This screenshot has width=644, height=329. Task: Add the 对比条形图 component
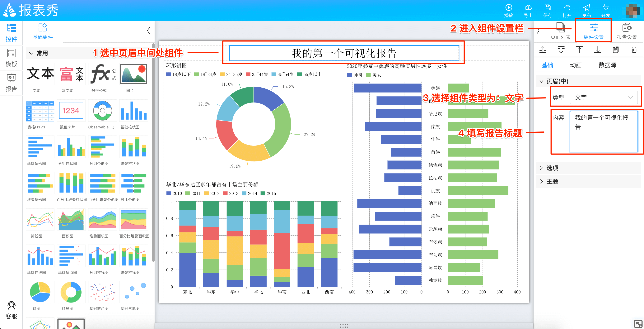pos(133,183)
